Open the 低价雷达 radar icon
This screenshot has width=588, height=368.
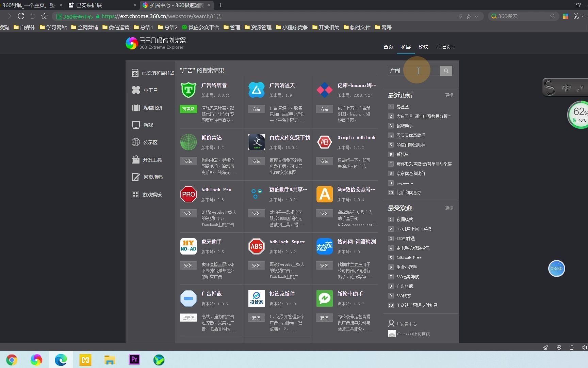[188, 142]
